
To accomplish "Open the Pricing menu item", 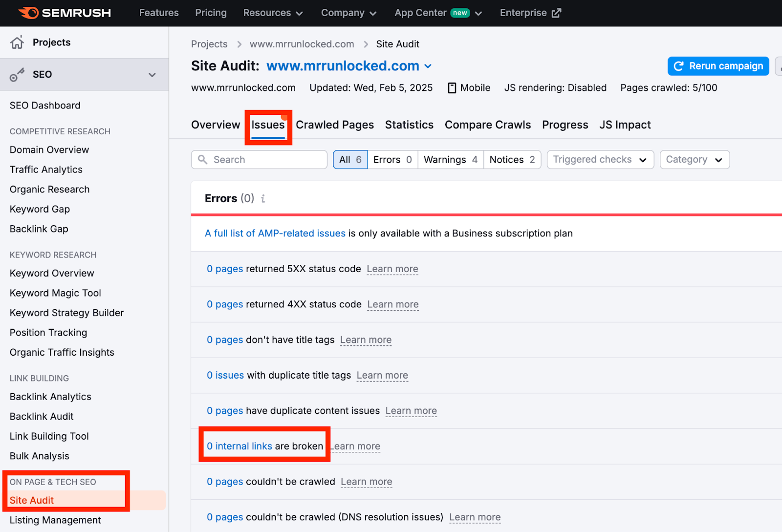I will 211,13.
